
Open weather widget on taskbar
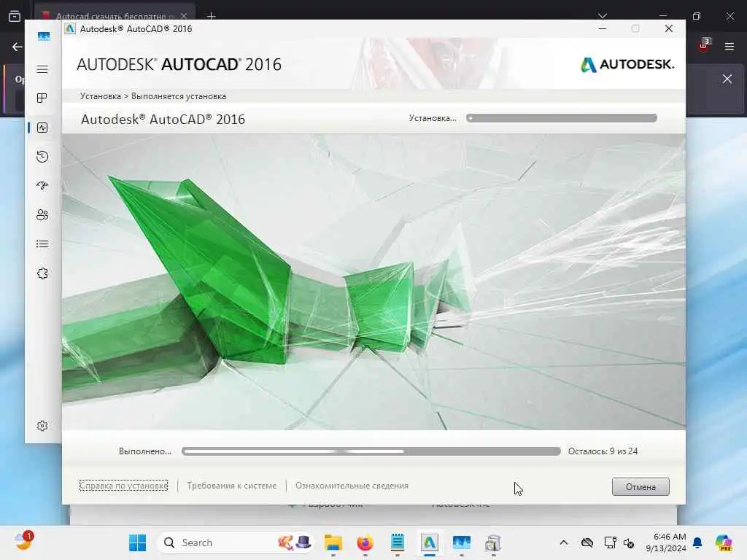[23, 541]
